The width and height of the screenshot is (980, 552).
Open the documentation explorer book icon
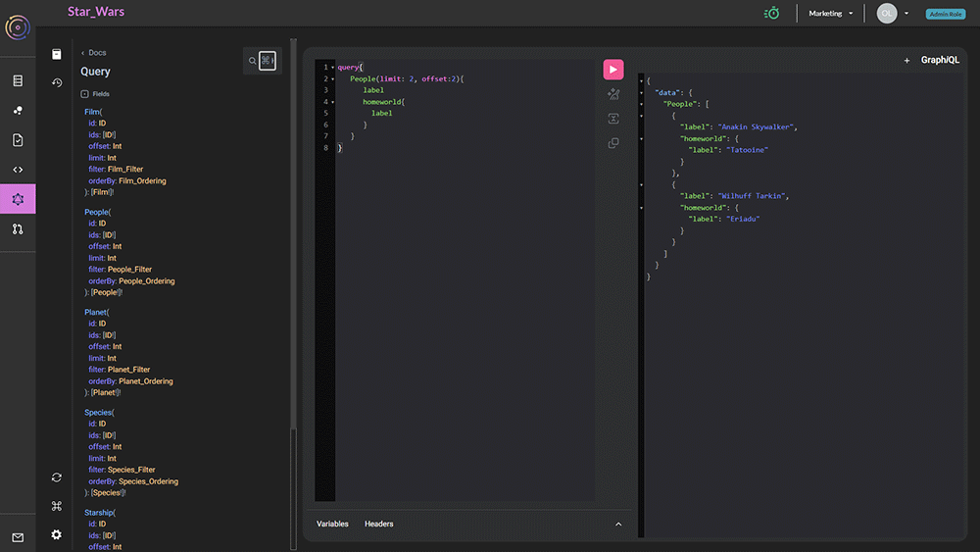57,54
